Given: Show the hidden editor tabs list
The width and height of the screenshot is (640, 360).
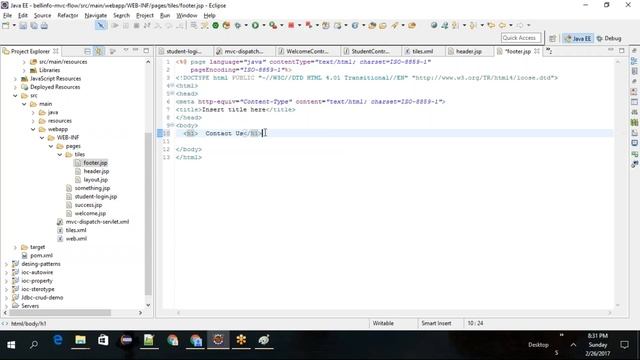Looking at the screenshot, I should [x=549, y=51].
